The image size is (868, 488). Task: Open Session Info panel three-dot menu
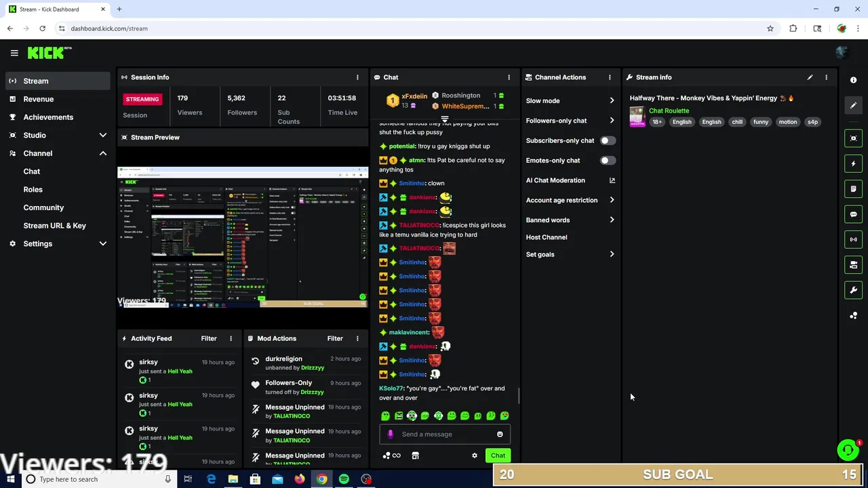tap(357, 77)
